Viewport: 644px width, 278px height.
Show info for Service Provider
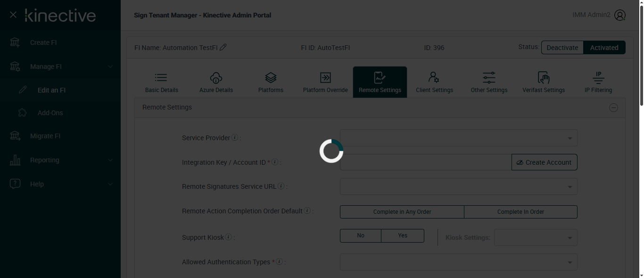tap(235, 138)
